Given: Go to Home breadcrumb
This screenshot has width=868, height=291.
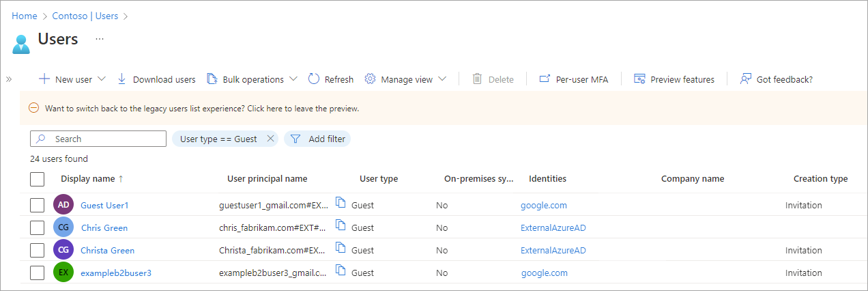Looking at the screenshot, I should (25, 16).
